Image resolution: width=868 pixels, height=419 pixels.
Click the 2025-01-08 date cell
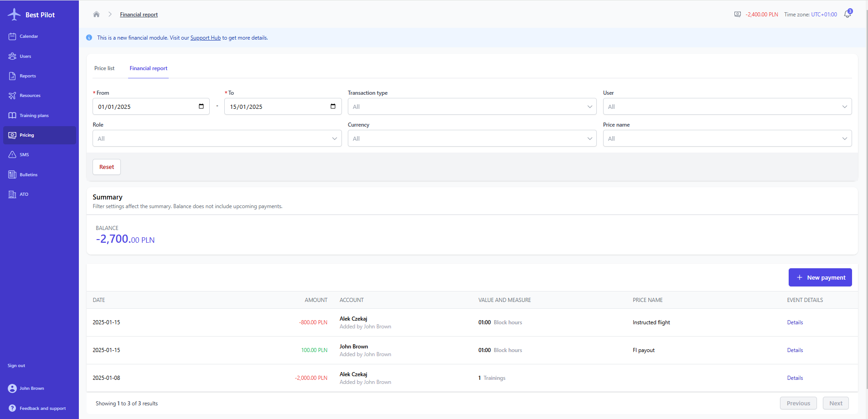pos(106,378)
